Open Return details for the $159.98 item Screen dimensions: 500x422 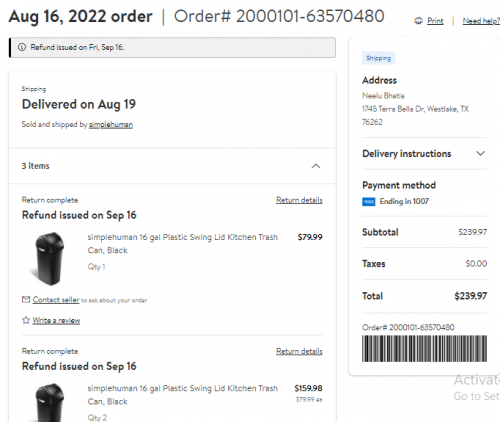(x=299, y=351)
